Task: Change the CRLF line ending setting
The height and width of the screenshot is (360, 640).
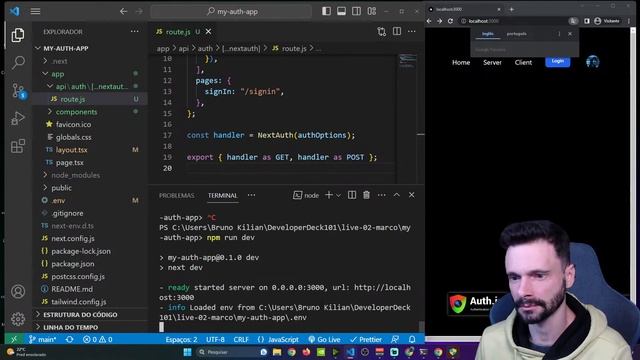Action: pyautogui.click(x=241, y=339)
